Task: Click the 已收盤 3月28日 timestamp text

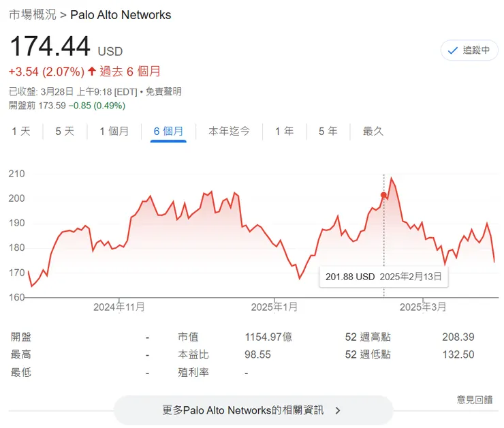Action: (73, 91)
